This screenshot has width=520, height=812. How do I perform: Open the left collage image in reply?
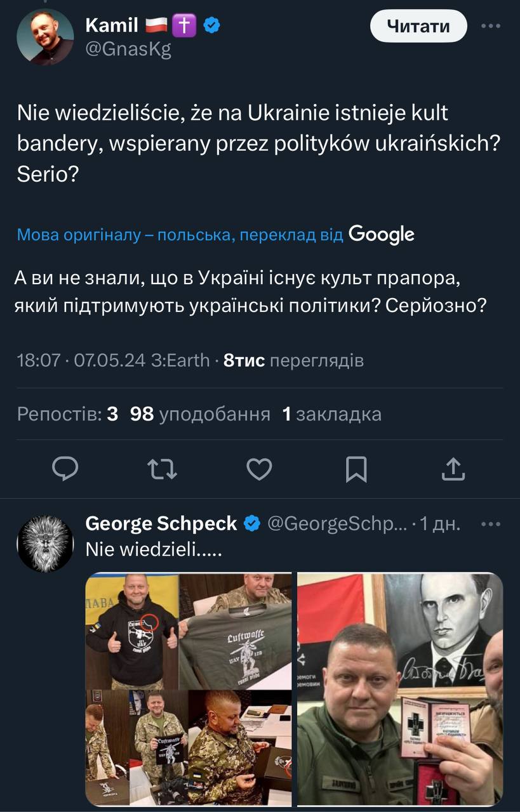tap(189, 689)
